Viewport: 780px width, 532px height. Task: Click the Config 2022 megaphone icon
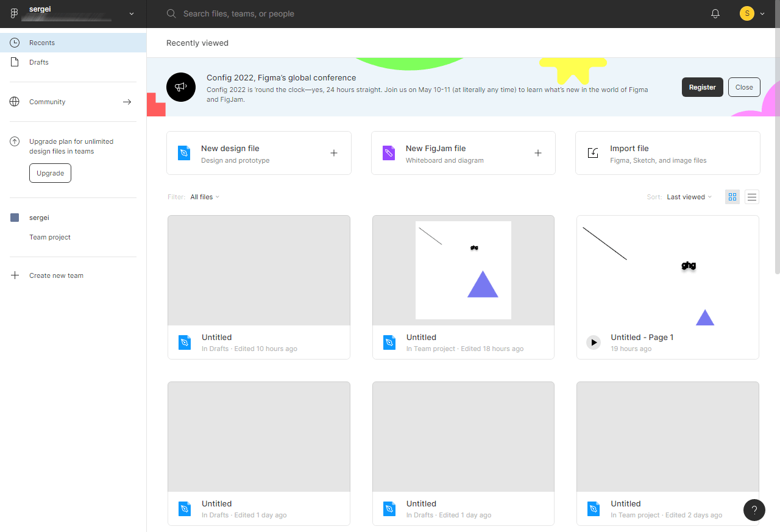click(181, 87)
